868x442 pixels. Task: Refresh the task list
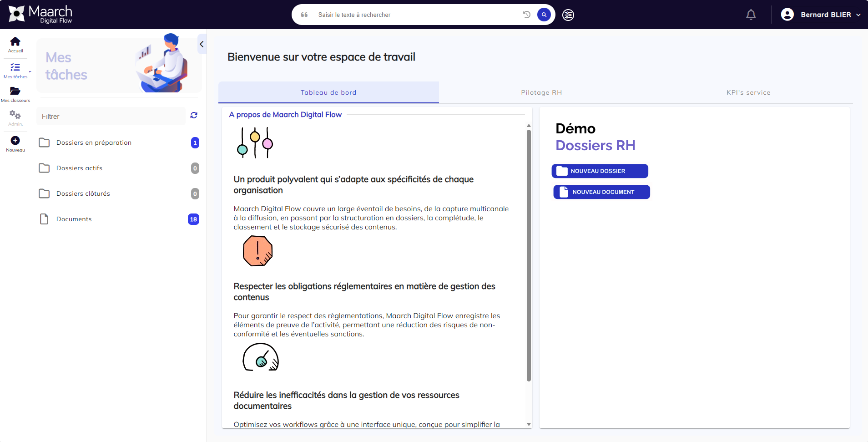click(x=194, y=116)
